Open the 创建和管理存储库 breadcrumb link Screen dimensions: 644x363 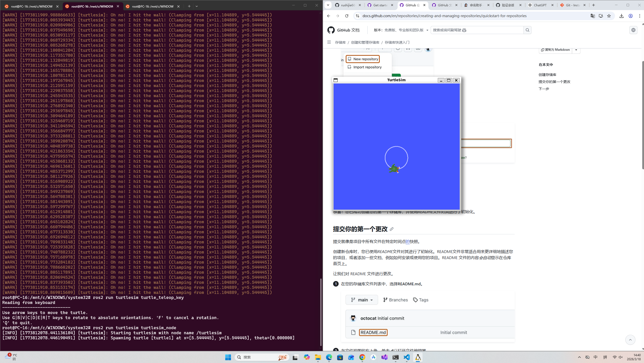[x=365, y=42]
